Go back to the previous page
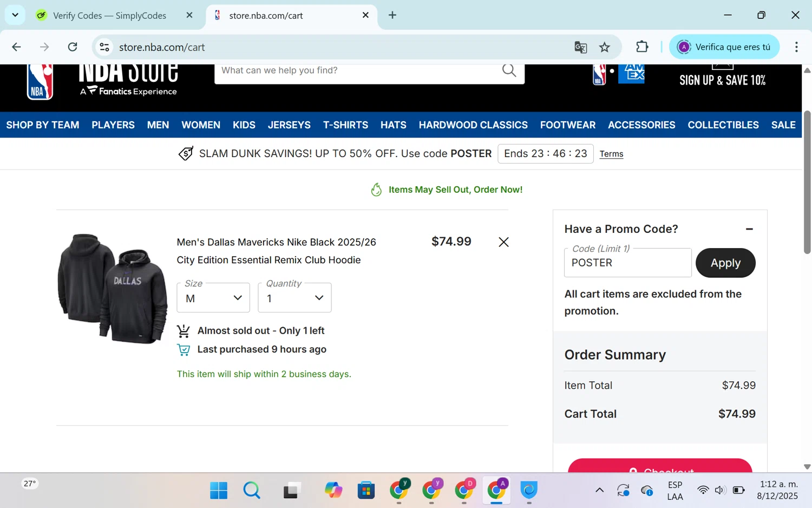The height and width of the screenshot is (508, 812). (x=16, y=47)
